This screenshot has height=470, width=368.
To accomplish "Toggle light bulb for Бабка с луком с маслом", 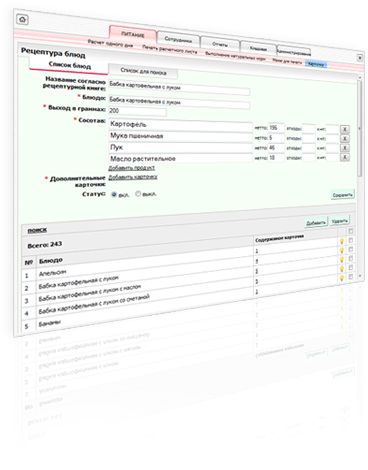I will point(341,260).
